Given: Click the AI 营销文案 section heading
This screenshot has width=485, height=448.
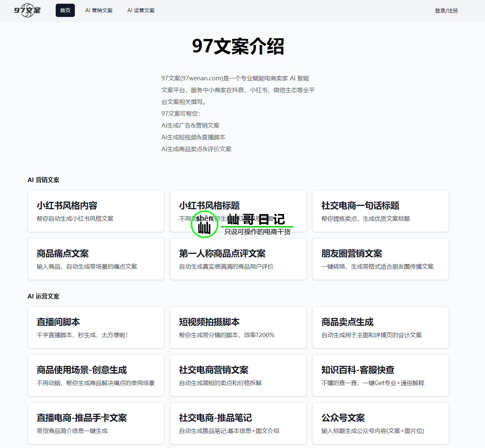Looking at the screenshot, I should pos(44,180).
